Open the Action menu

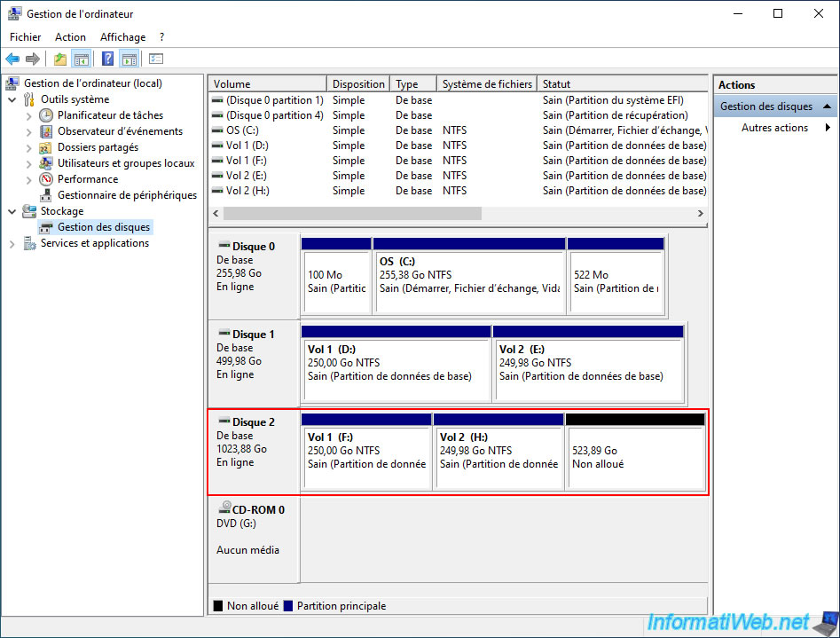pos(70,37)
